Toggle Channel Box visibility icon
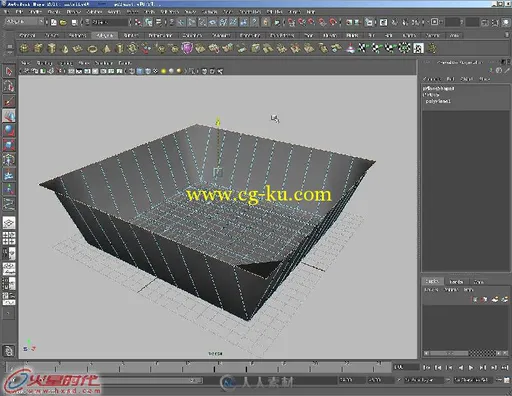The width and height of the screenshot is (512, 396). pos(506,22)
